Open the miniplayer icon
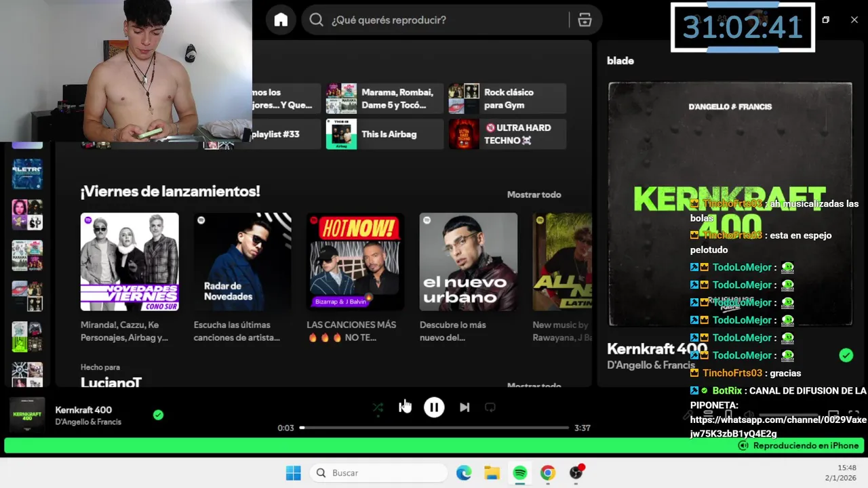 click(x=833, y=414)
